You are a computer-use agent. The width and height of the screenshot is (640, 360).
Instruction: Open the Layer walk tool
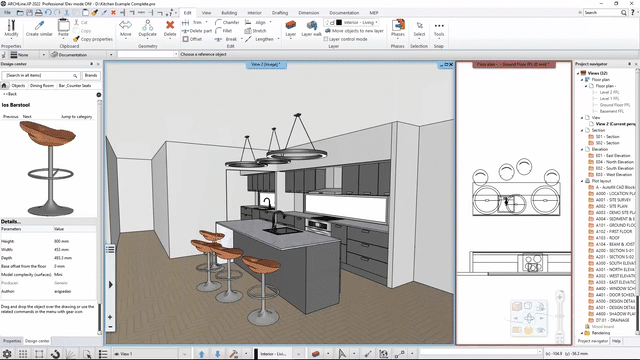coord(311,25)
